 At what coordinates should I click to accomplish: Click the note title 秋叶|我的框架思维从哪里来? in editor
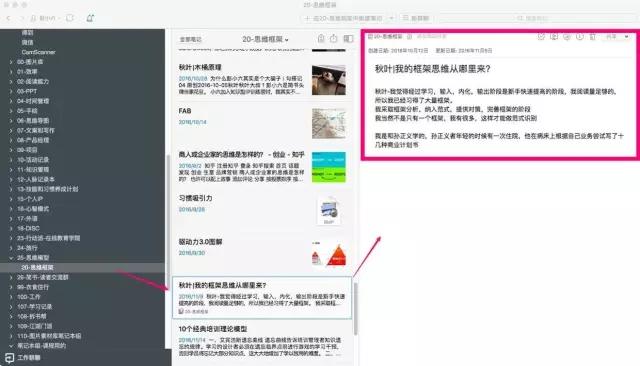pyautogui.click(x=432, y=69)
